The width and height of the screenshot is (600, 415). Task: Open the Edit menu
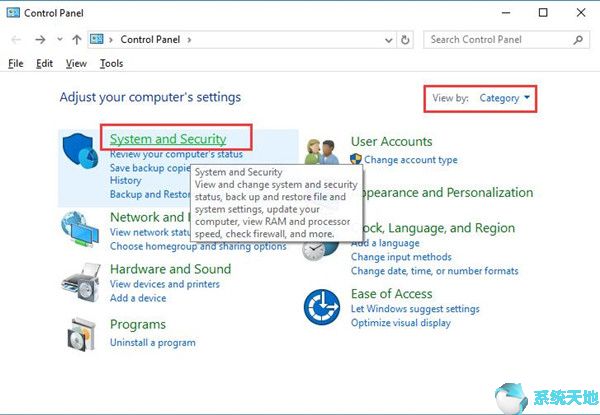[44, 63]
